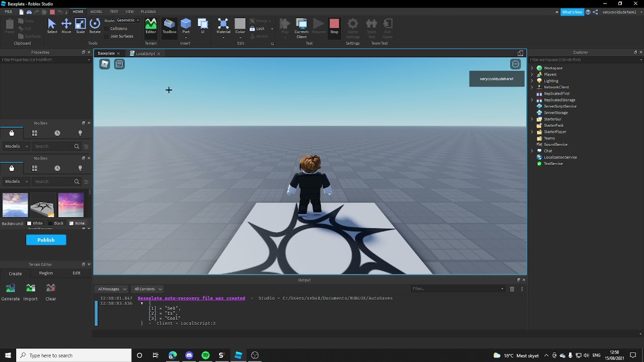This screenshot has width=644, height=362.
Task: Open the viewport three-dots options button
Action: (x=516, y=64)
